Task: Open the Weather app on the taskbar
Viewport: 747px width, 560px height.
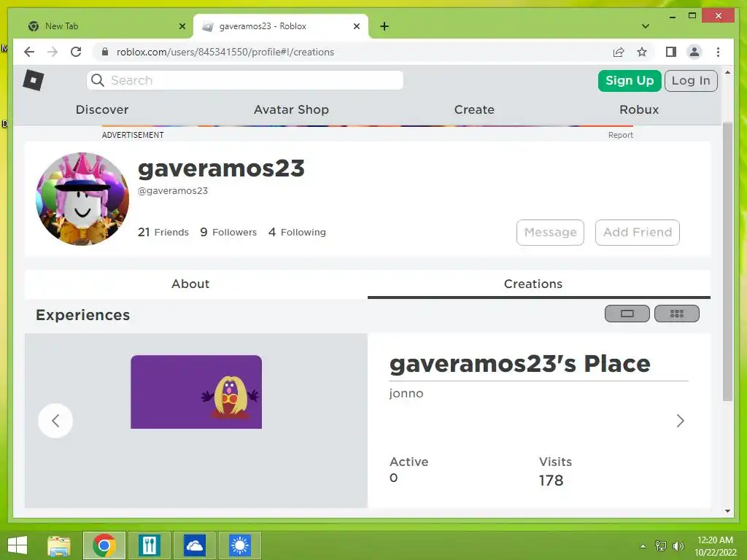Action: pos(239,545)
